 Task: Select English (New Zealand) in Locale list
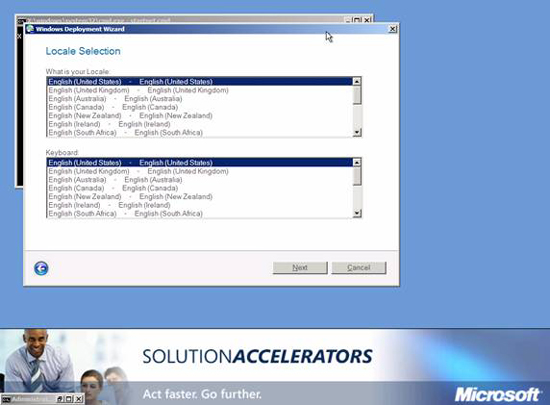pos(200,115)
